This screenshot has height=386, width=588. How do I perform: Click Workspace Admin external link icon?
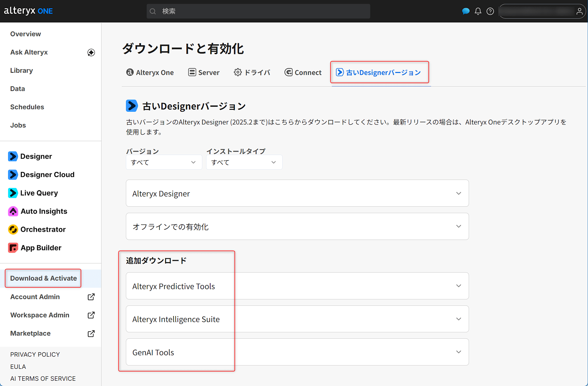pyautogui.click(x=91, y=315)
